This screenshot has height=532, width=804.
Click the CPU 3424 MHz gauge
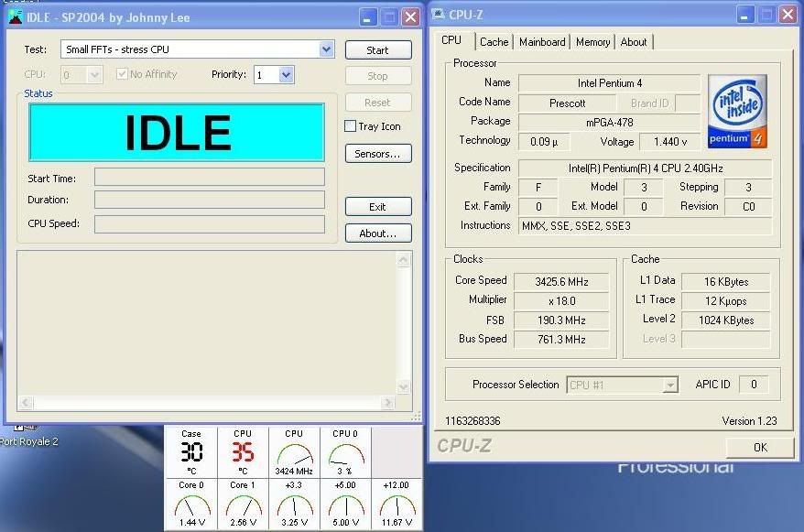pyautogui.click(x=294, y=452)
